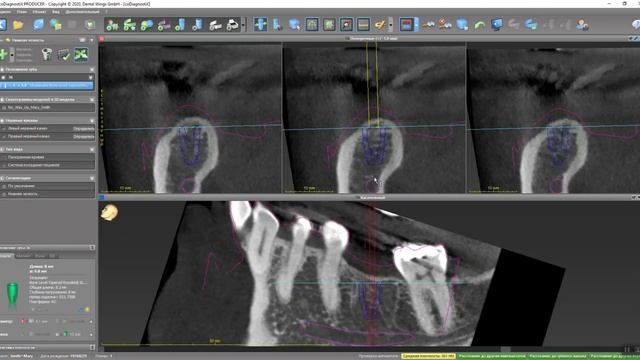The width and height of the screenshot is (640, 360).
Task: Click the blue back arrow toolbar icon
Action: click(2, 25)
